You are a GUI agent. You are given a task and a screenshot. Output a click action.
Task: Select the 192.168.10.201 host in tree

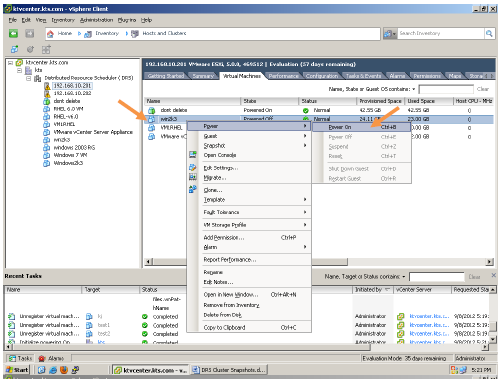(72, 86)
